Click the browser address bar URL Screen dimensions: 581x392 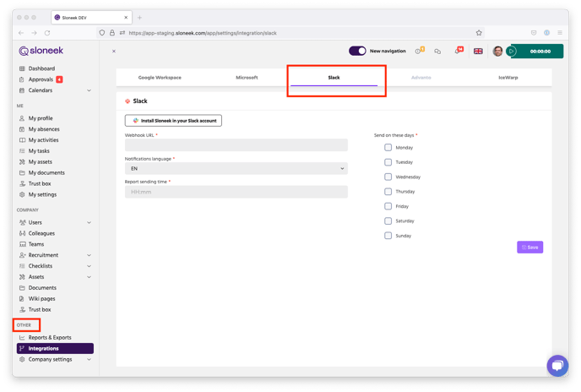tap(203, 33)
